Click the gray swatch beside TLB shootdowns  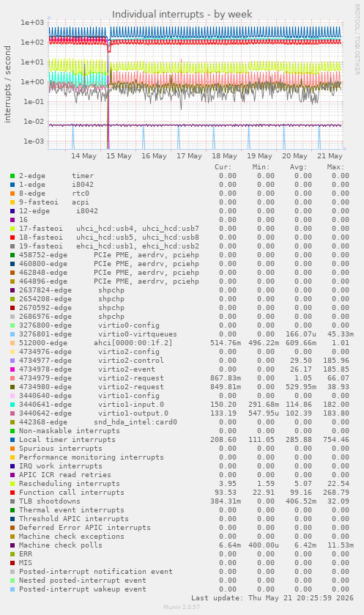pyautogui.click(x=12, y=501)
